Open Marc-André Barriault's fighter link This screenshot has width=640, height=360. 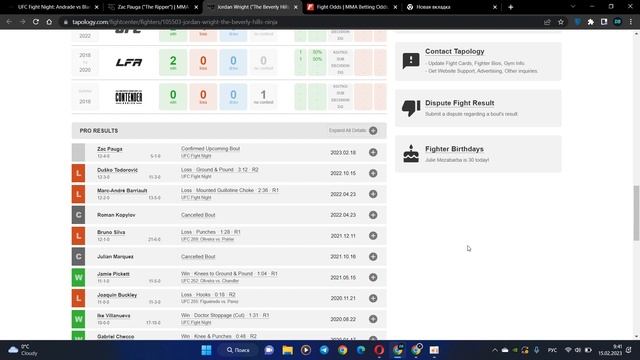[x=122, y=191]
